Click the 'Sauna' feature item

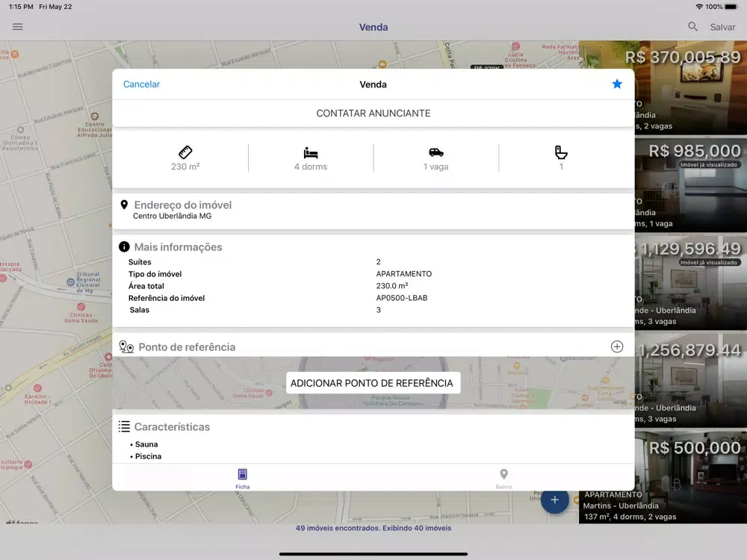point(146,444)
